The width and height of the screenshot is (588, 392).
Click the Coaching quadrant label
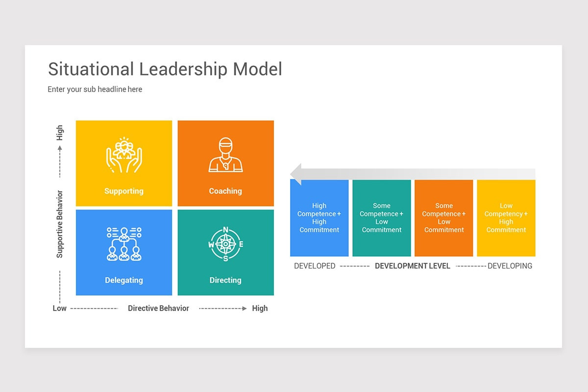tap(225, 191)
